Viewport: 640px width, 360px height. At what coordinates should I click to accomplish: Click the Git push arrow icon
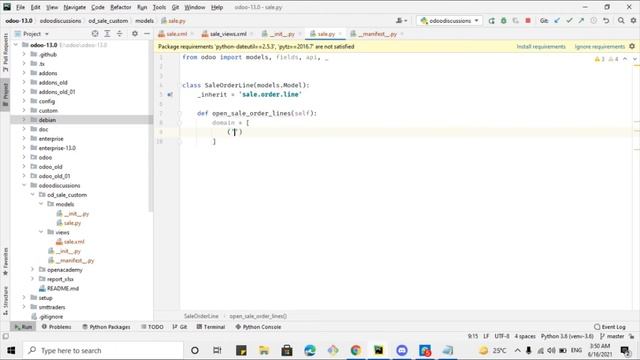point(581,20)
